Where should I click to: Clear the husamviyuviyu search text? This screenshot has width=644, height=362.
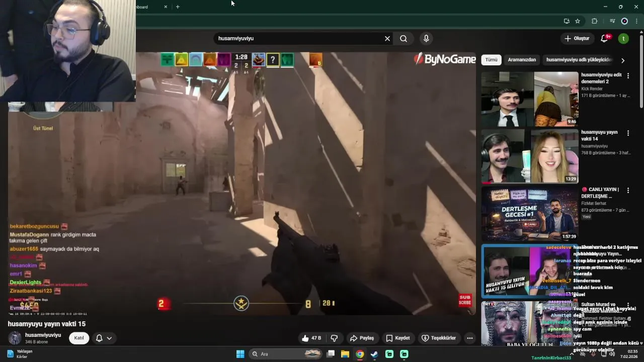pos(387,39)
